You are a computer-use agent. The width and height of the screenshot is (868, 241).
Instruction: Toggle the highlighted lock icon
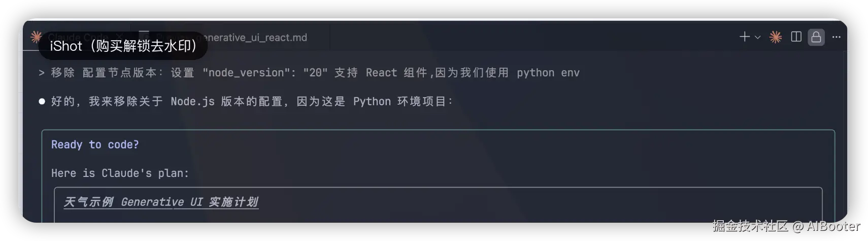click(816, 37)
